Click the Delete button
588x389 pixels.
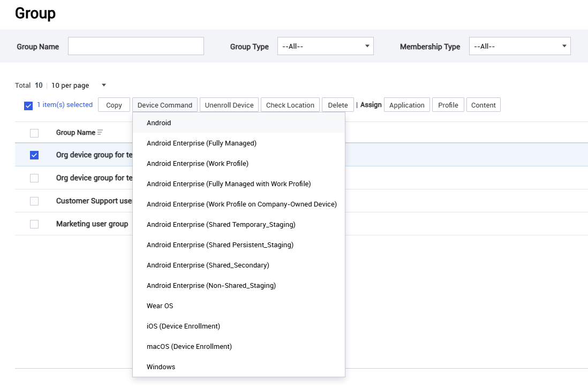pos(337,105)
